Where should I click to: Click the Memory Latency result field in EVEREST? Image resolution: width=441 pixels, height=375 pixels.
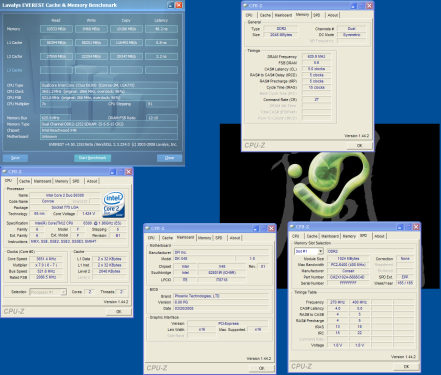161,29
